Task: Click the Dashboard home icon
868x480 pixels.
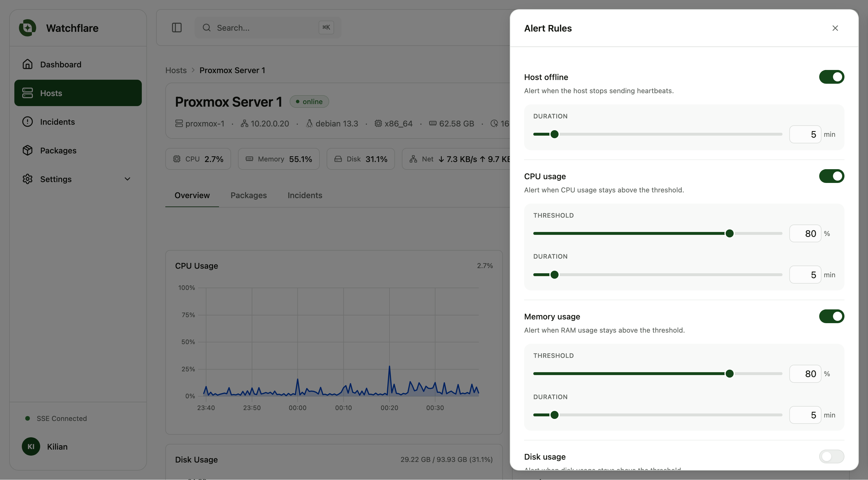Action: tap(28, 64)
